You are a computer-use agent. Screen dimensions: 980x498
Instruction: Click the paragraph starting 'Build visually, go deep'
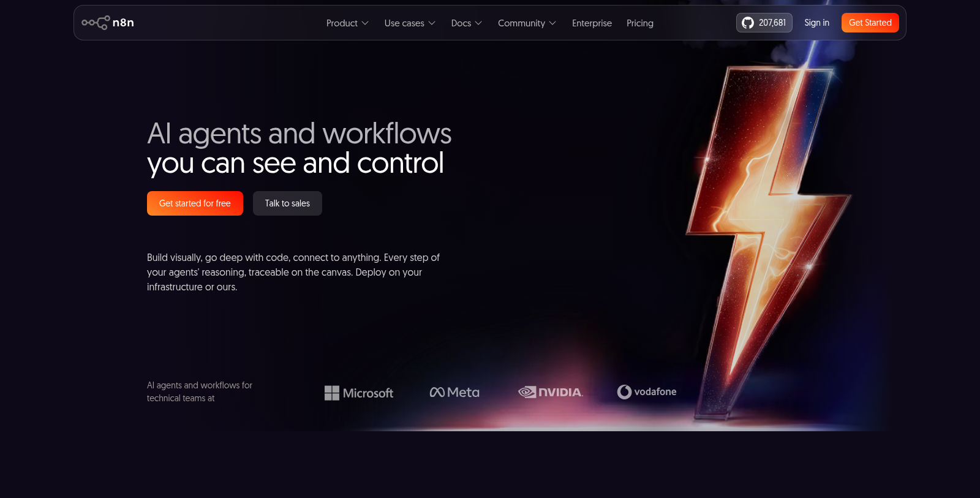point(293,272)
